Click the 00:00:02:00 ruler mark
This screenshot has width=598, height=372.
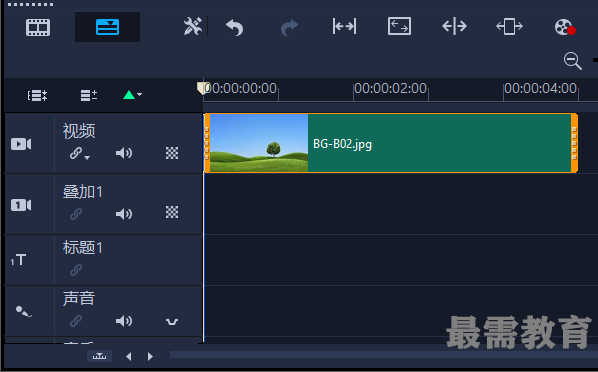click(x=390, y=88)
